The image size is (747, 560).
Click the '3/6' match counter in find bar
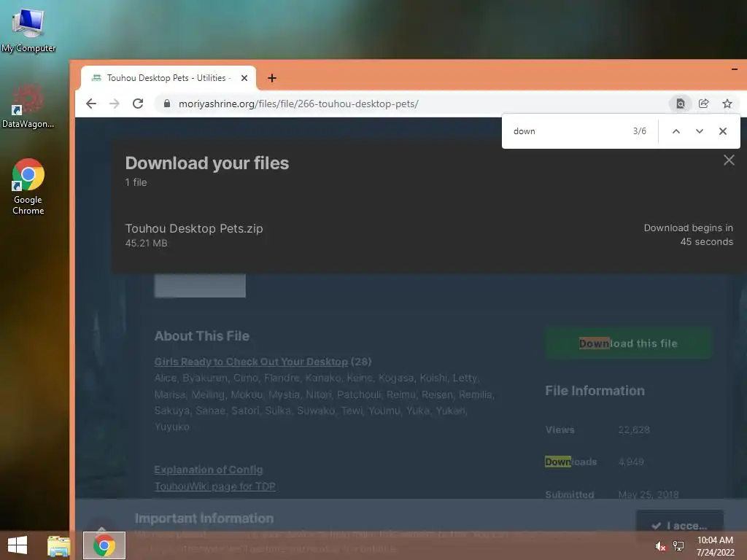coord(639,131)
